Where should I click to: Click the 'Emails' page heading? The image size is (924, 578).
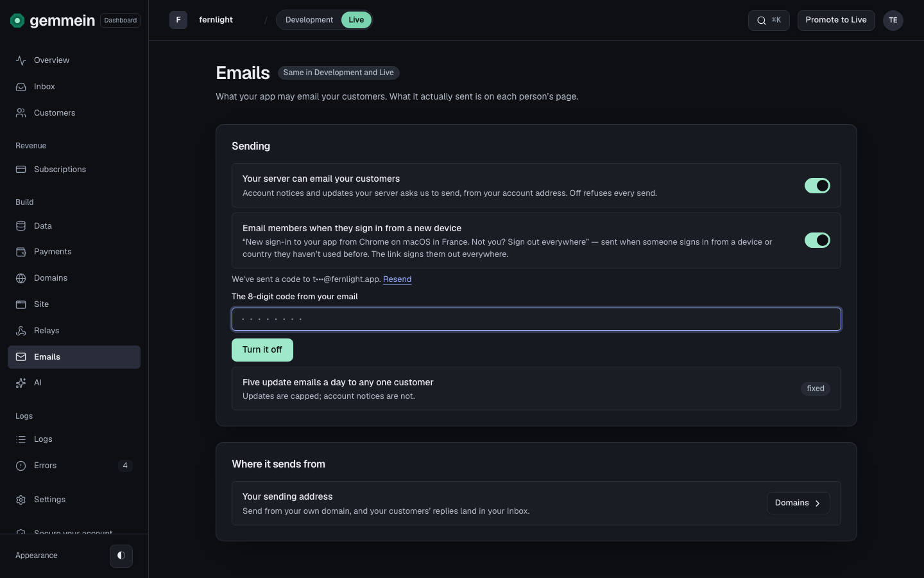(x=243, y=73)
